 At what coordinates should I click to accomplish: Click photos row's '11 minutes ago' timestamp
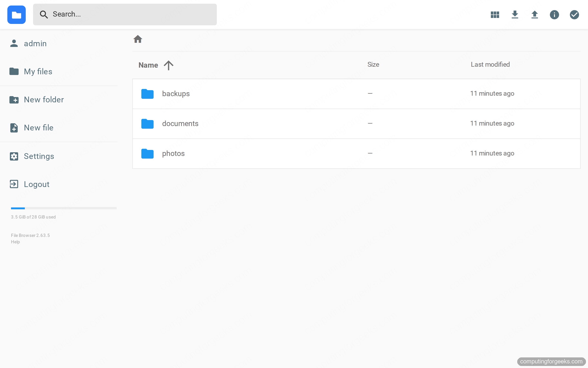[492, 153]
